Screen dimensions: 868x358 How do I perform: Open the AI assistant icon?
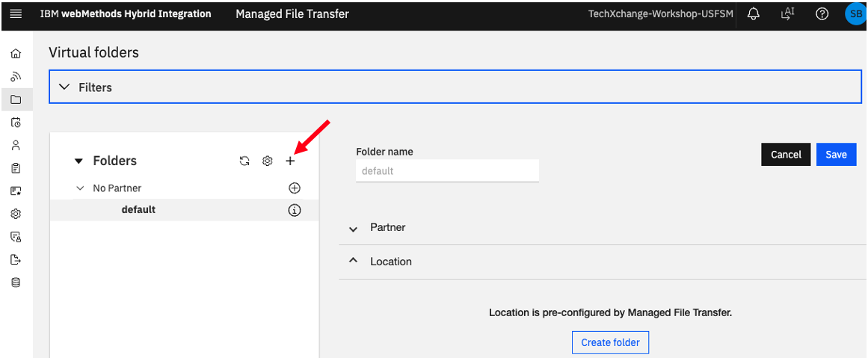click(788, 14)
